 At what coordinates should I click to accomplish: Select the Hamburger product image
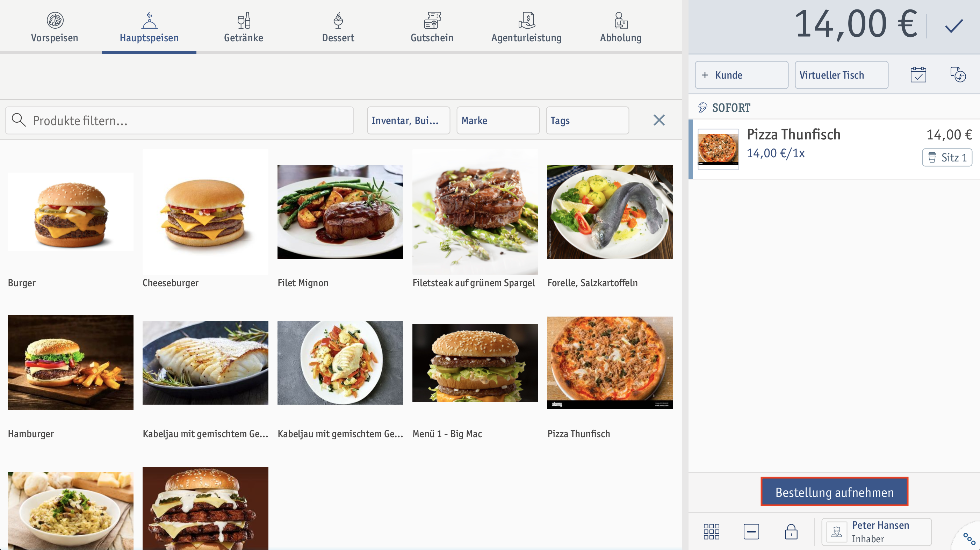pos(70,362)
